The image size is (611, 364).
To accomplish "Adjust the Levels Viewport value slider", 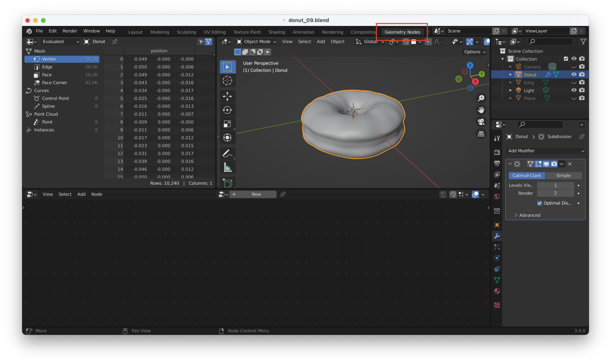I will point(555,185).
